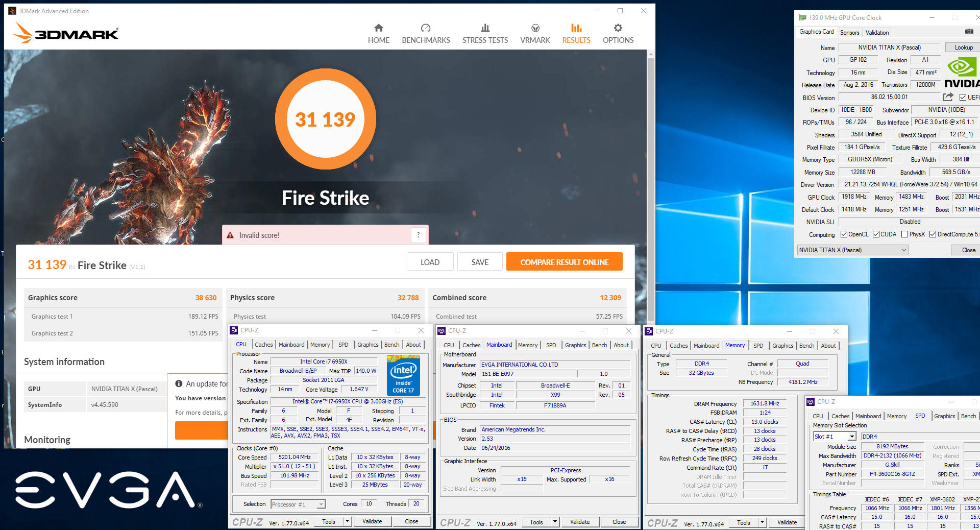Viewport: 980px width, 530px height.
Task: Toggle the PhysX checkbox
Action: click(904, 234)
